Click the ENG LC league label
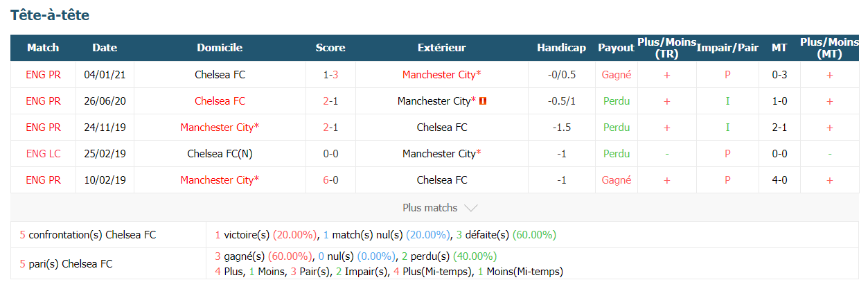This screenshot has width=868, height=289. (43, 154)
